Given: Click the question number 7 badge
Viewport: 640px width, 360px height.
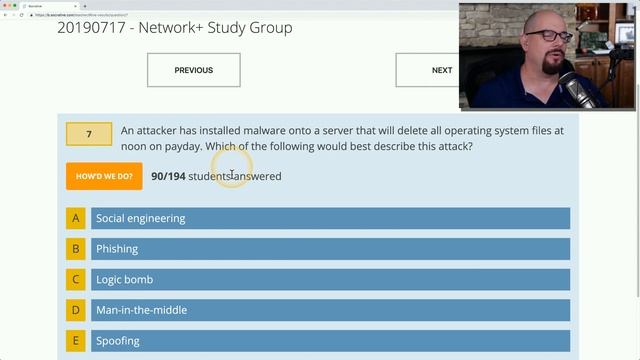Looking at the screenshot, I should (x=89, y=134).
